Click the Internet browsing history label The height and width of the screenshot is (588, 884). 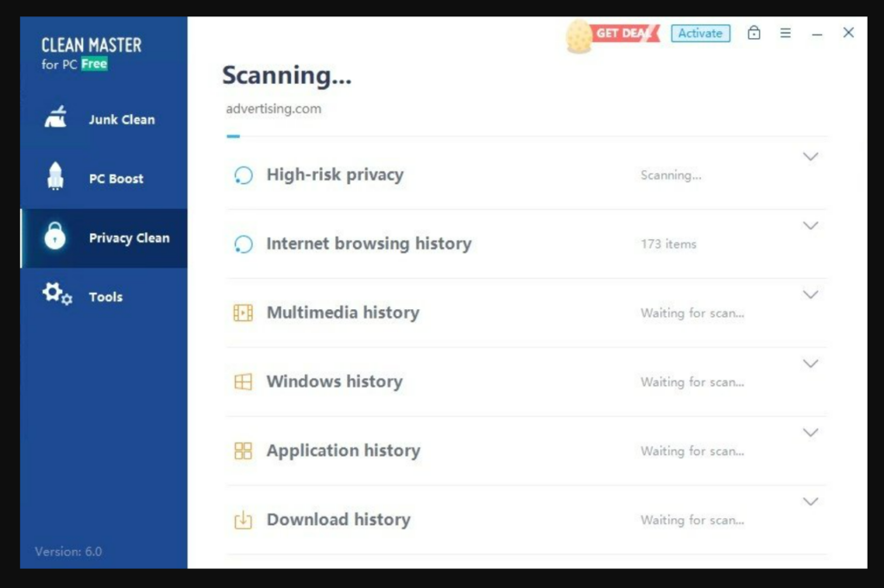(369, 243)
